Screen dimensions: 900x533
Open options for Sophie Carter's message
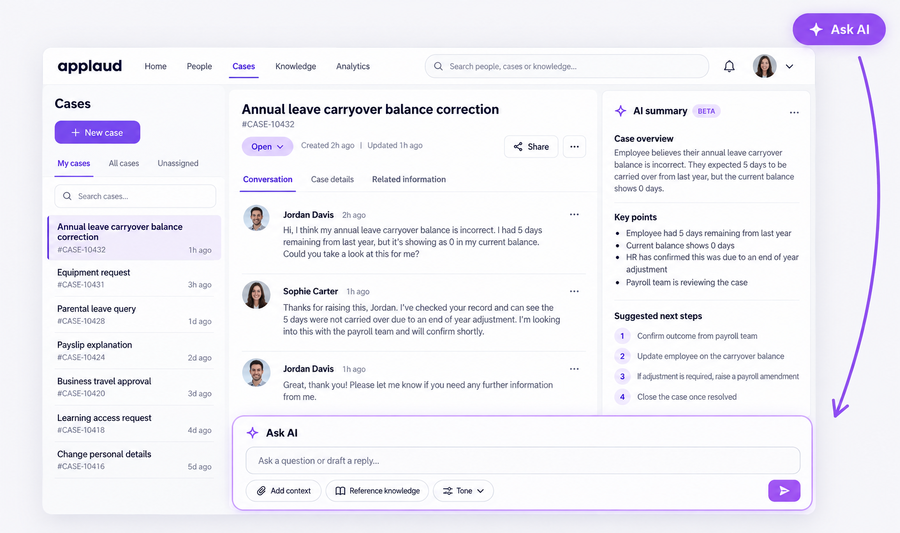pos(574,291)
